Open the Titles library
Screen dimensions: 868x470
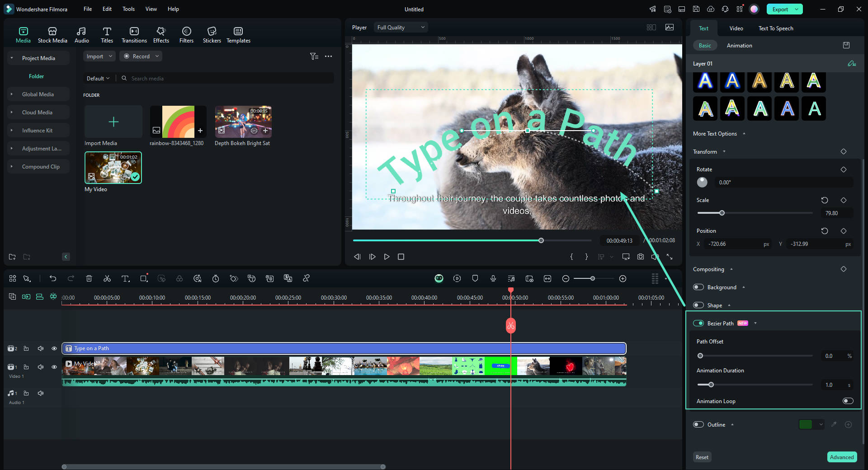107,35
